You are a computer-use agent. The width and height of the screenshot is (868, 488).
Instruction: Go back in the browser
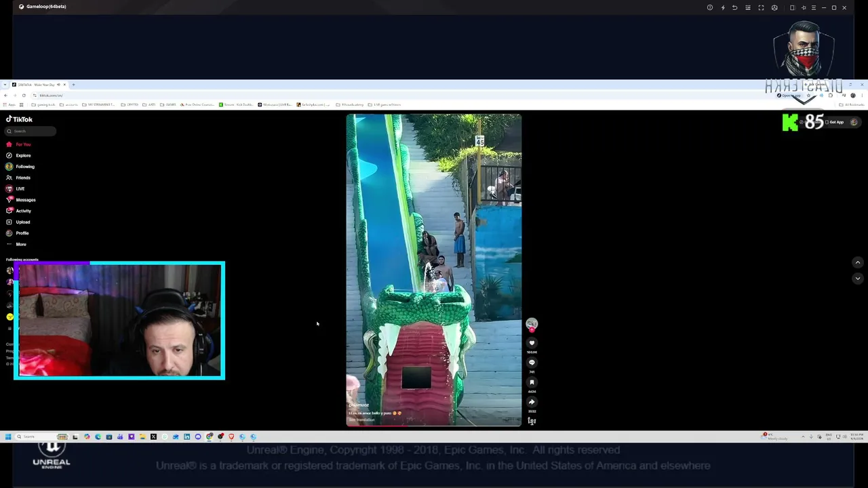pos(5,95)
